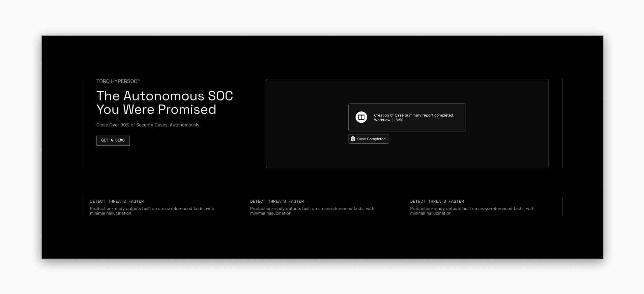
Task: Click 'Workflow | 16:50' timestamp text
Action: (x=388, y=120)
